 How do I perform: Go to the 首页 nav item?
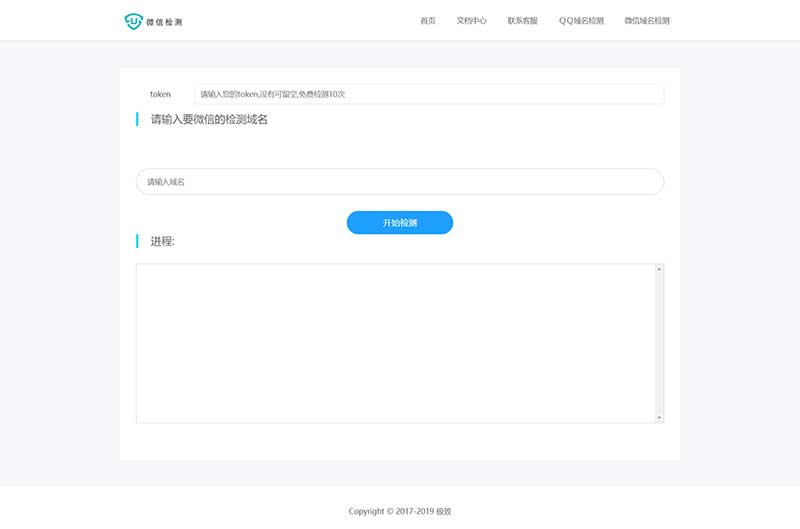(x=428, y=20)
